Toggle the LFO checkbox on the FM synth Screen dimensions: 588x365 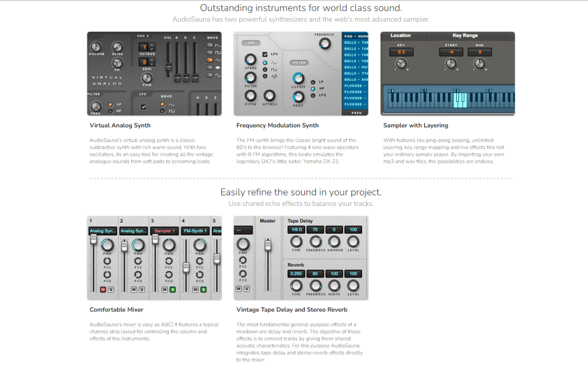tap(265, 54)
